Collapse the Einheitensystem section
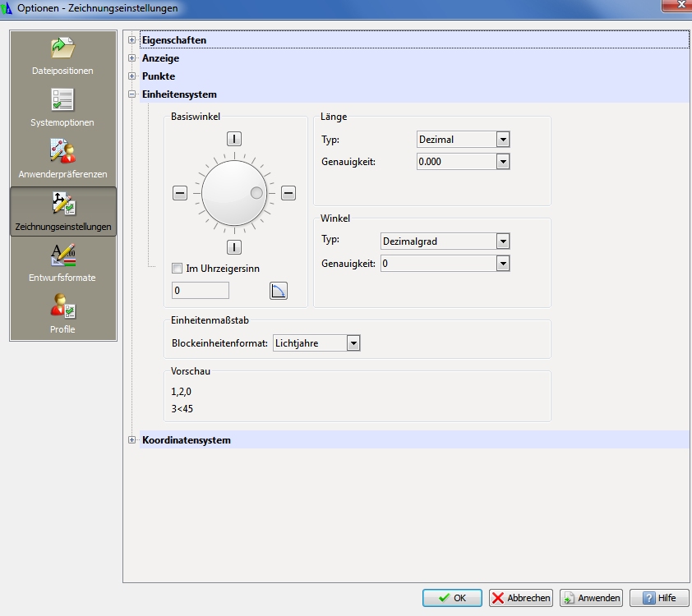Screen dimensions: 692x616 point(131,94)
